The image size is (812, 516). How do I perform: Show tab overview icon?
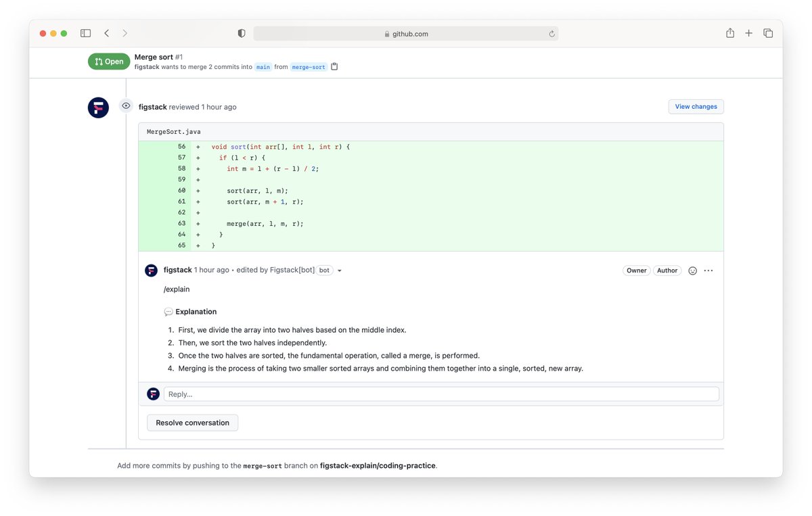coord(768,33)
